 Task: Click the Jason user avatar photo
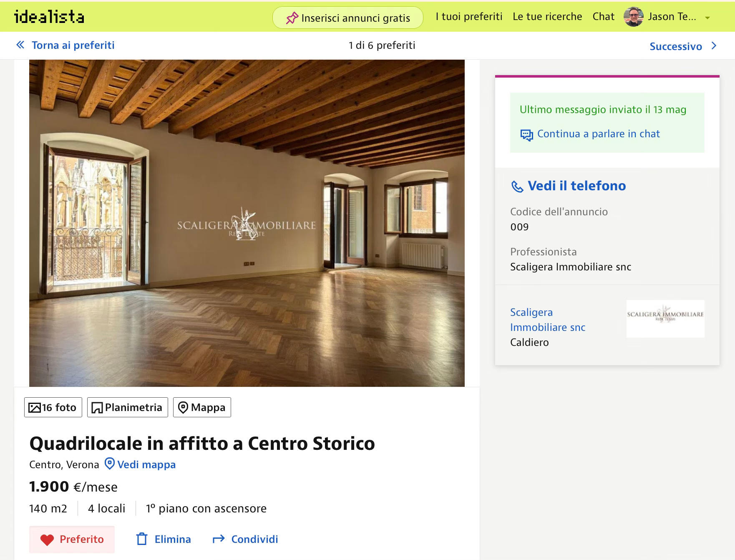tap(633, 17)
